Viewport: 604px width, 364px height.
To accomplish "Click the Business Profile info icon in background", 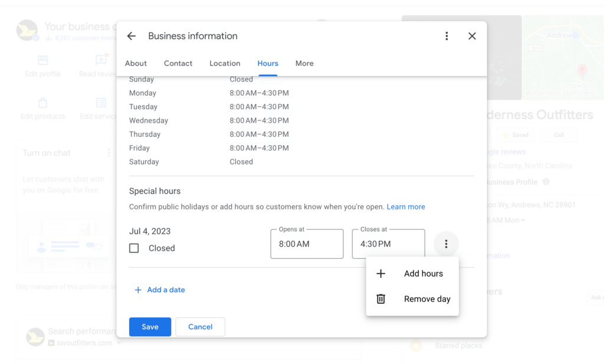I will coord(546,182).
